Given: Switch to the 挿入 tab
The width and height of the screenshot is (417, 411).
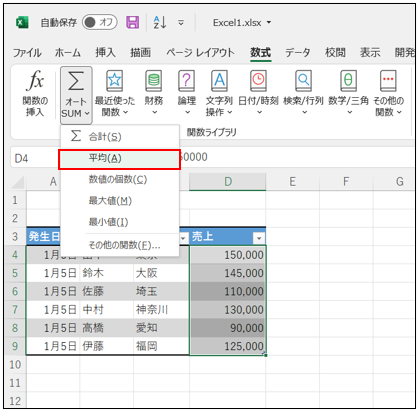Looking at the screenshot, I should 105,52.
